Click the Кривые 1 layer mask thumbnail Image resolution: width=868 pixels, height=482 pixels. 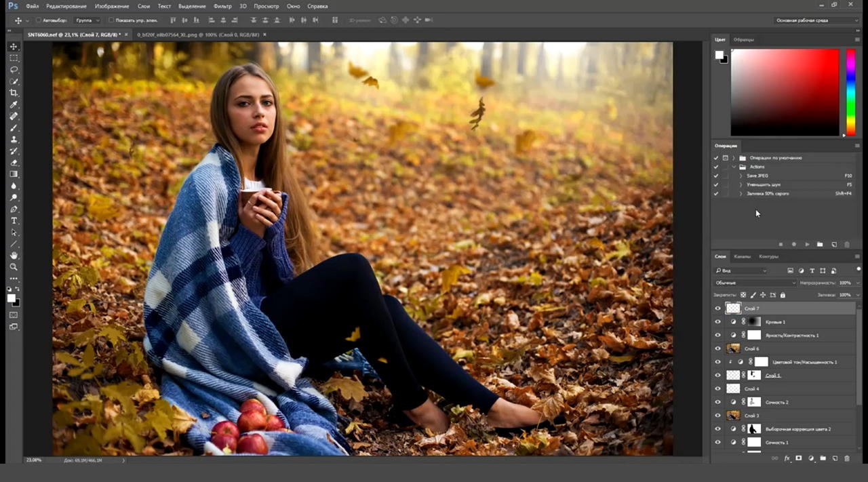pos(754,322)
